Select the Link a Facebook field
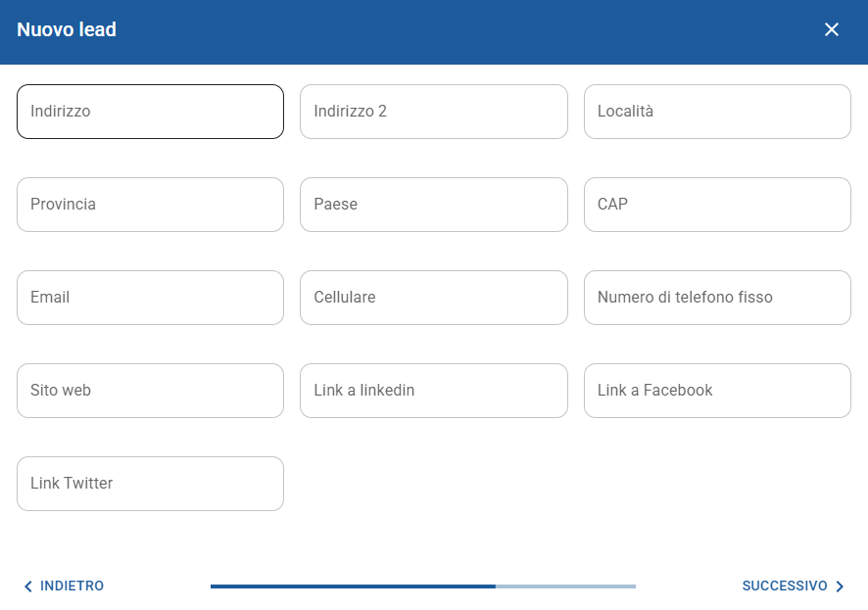The height and width of the screenshot is (610, 868). (717, 391)
